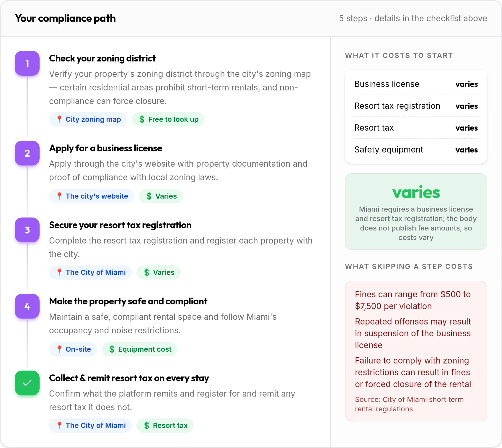This screenshot has height=448, width=502.
Task: Select Make the property safe and compliant heading
Action: pos(128,301)
